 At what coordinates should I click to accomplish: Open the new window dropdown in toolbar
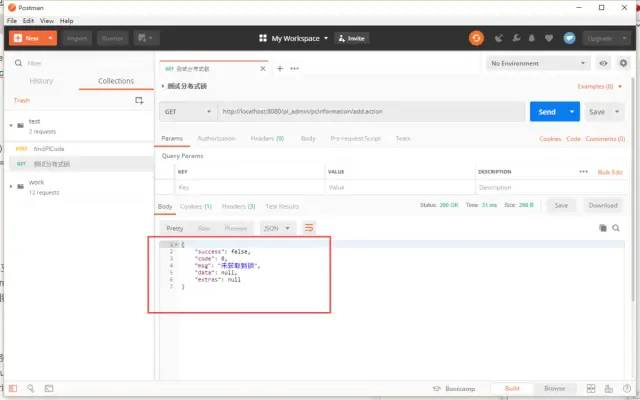coord(146,38)
